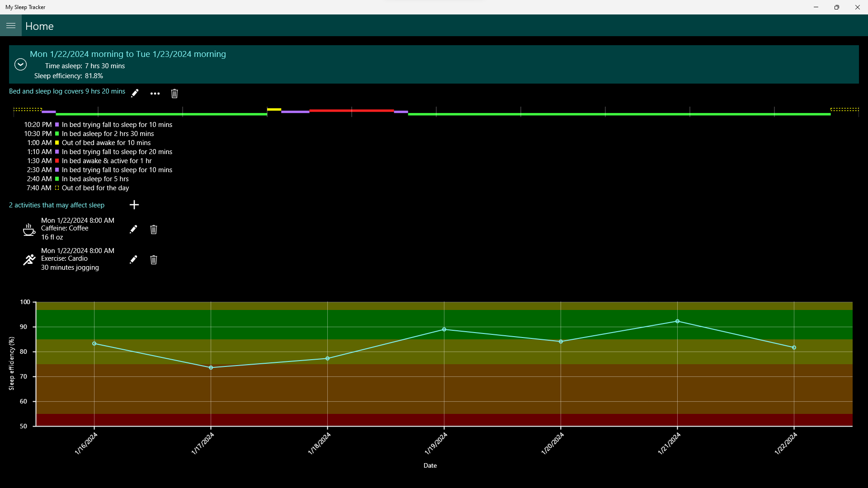This screenshot has height=488, width=868.
Task: Delete the bed and sleep log
Action: pos(175,94)
